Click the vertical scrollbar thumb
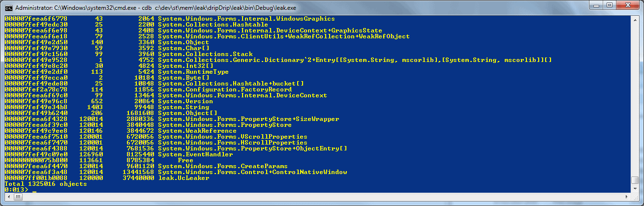Image resolution: width=644 pixels, height=206 pixels. click(x=635, y=180)
